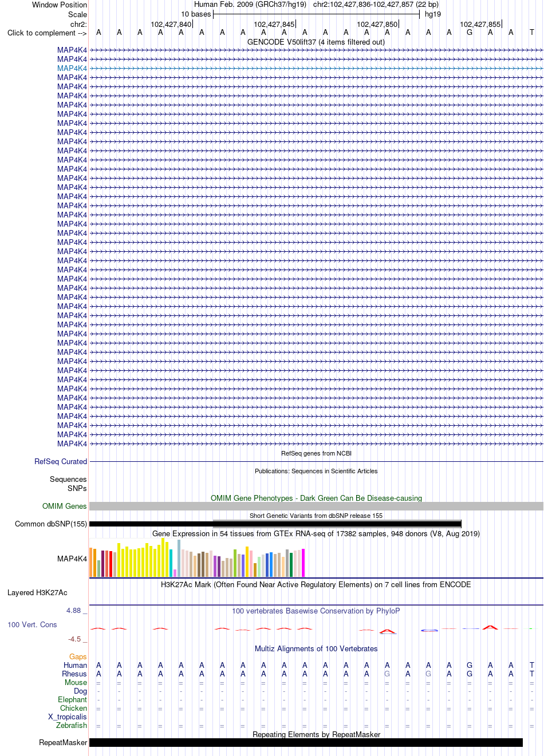Viewport: 544px width, 756px height.
Task: Click the G base in the top sequence row
Action: [x=470, y=33]
